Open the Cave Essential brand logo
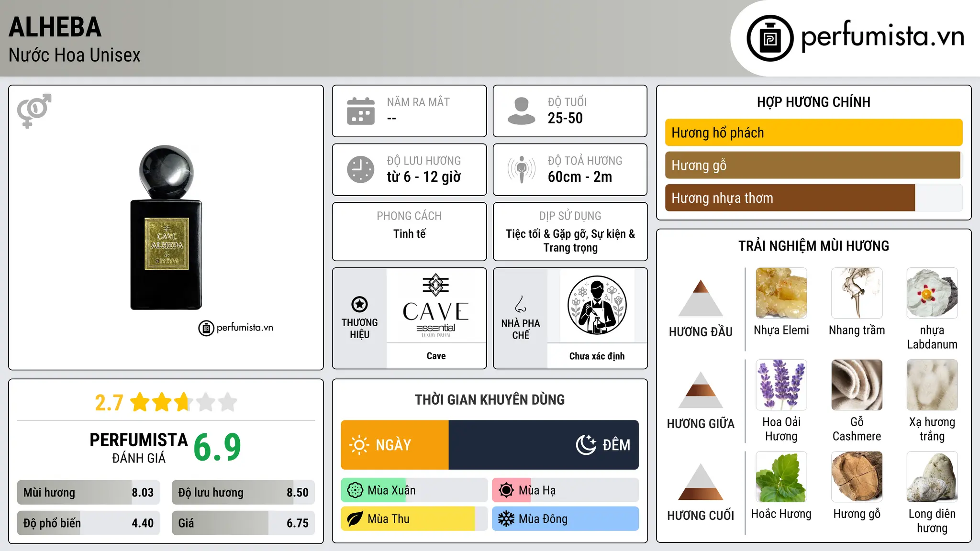980x551 pixels. tap(436, 305)
